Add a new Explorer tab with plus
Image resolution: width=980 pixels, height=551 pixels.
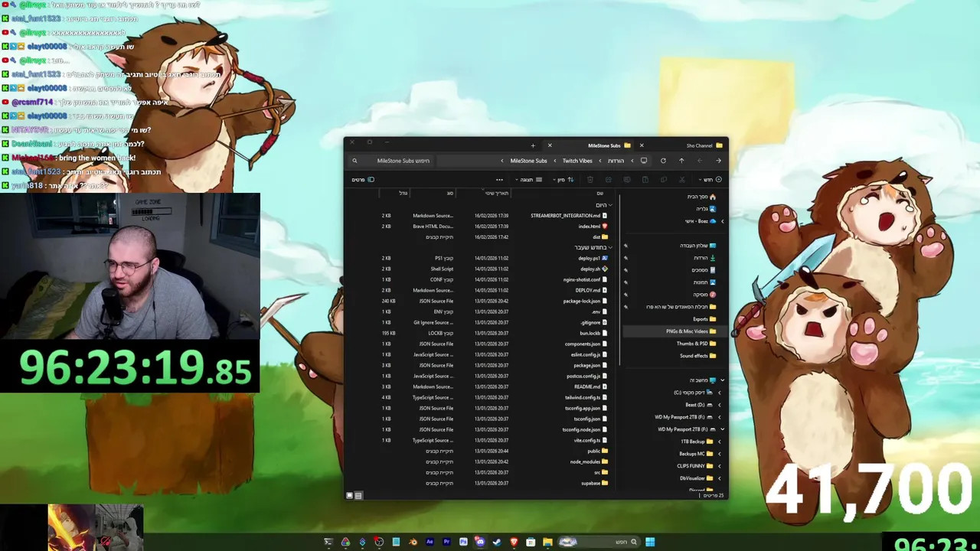click(x=533, y=145)
